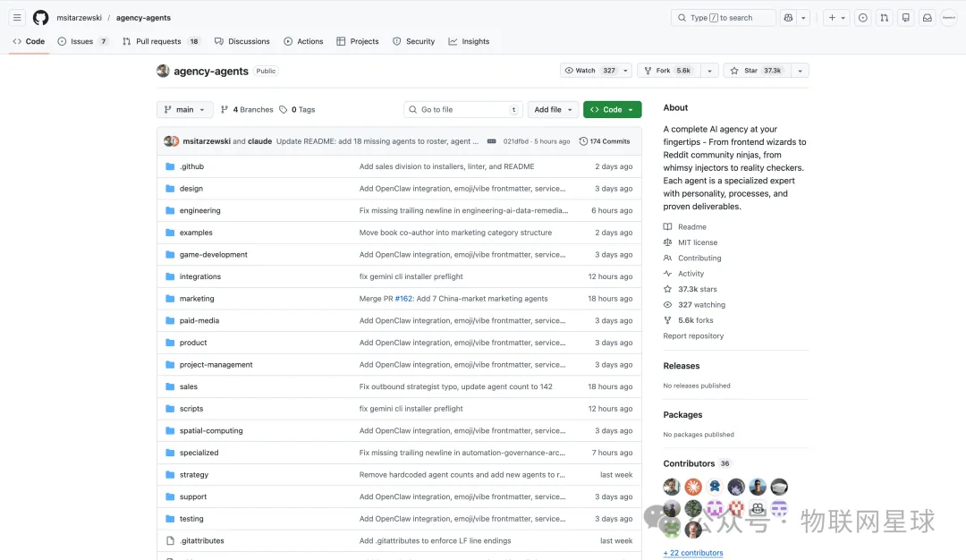Open the specialized folder
966x560 pixels.
[x=199, y=453]
